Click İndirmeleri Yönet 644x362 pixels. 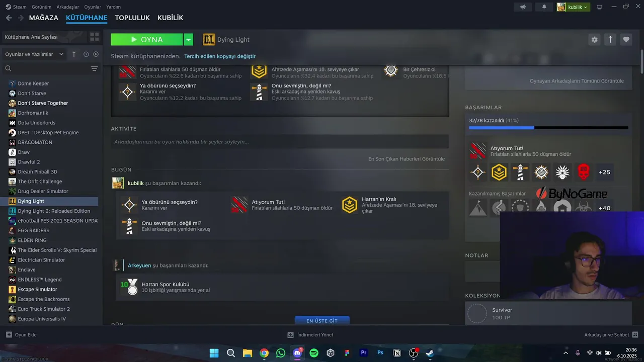tap(310, 335)
